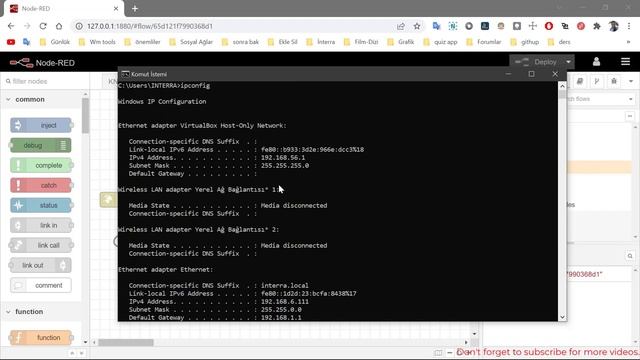Open the browser profile avatar
The image size is (640, 360).
[x=613, y=26]
